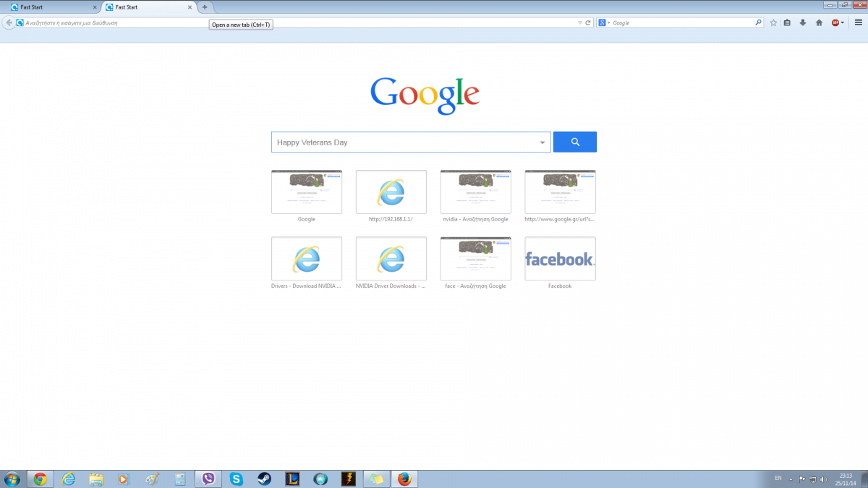Image resolution: width=868 pixels, height=488 pixels.
Task: Open the http://192.168.1.1/ thumbnail
Action: (x=391, y=192)
